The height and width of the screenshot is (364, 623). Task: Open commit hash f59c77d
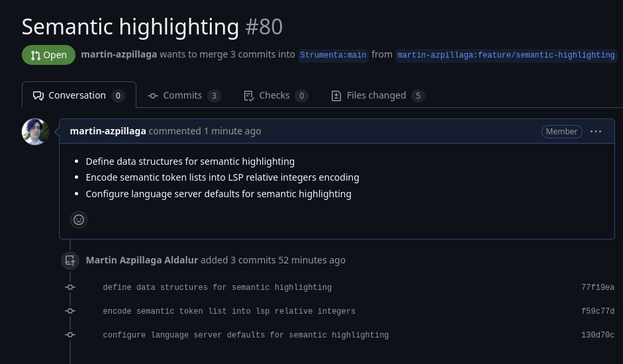point(597,312)
